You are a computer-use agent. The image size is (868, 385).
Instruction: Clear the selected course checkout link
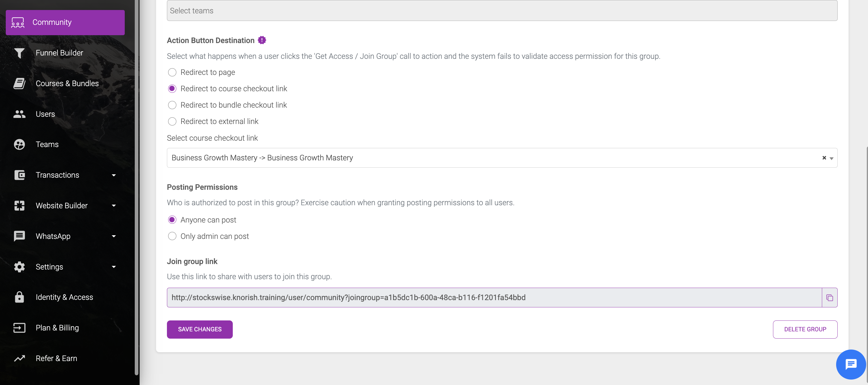[x=824, y=158]
